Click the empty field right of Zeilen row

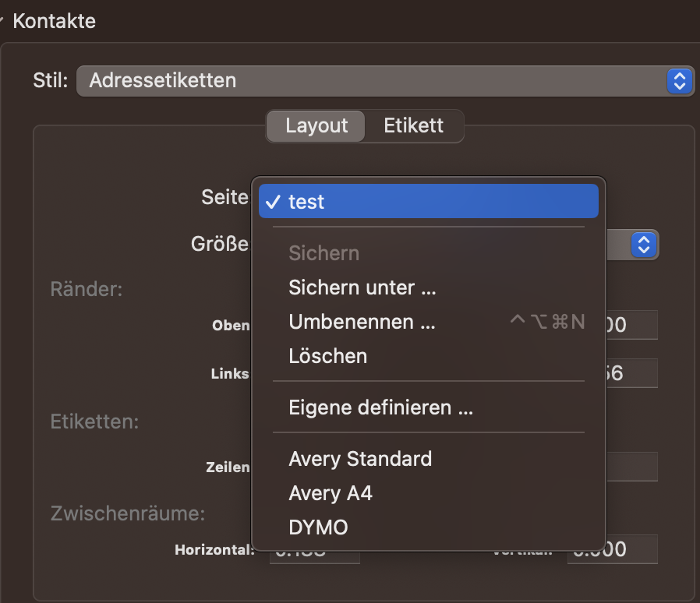coord(631,467)
